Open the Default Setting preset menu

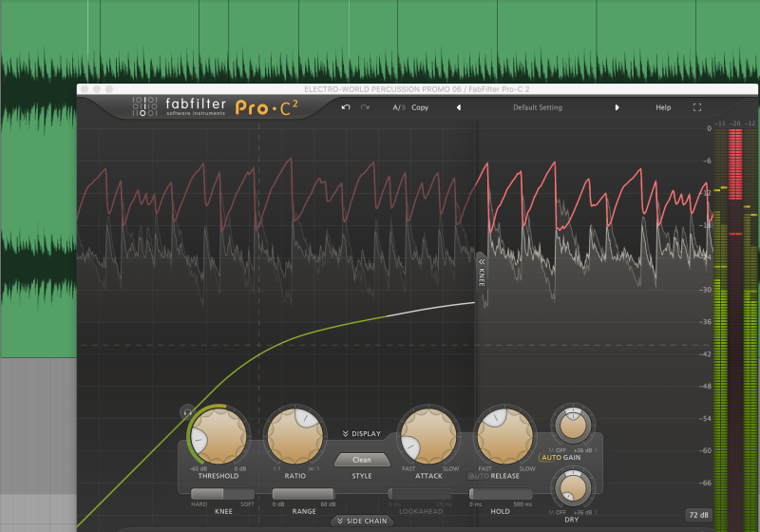click(537, 107)
